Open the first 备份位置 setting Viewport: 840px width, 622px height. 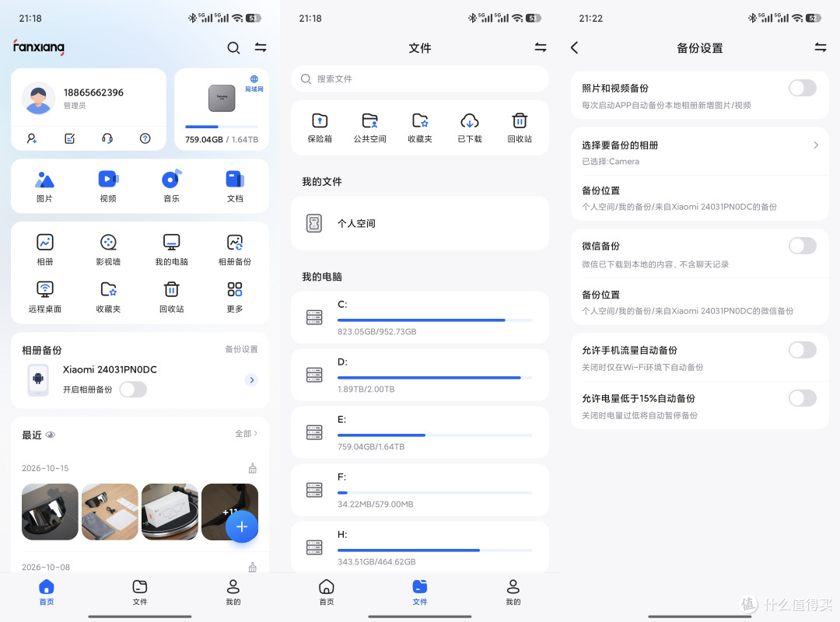pyautogui.click(x=700, y=198)
